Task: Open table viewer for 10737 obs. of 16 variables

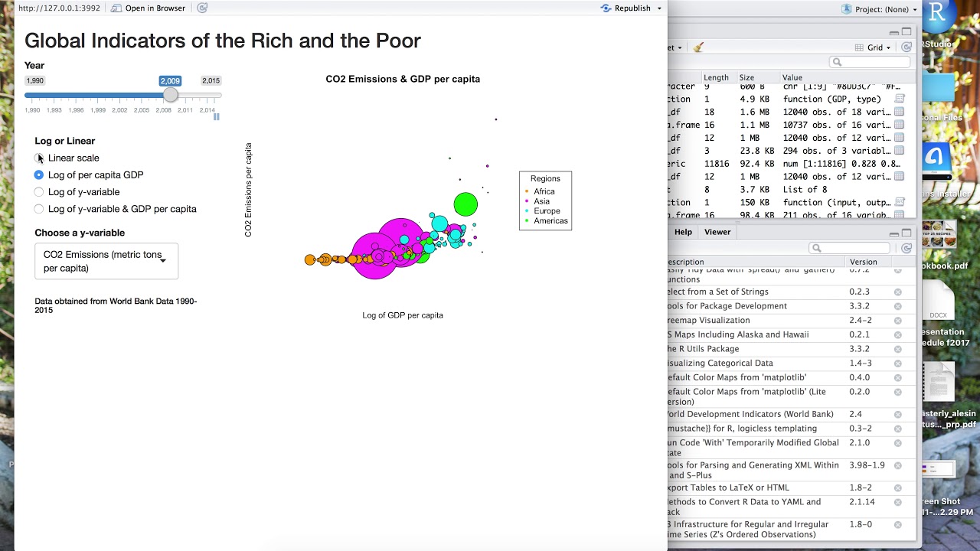Action: [x=900, y=125]
